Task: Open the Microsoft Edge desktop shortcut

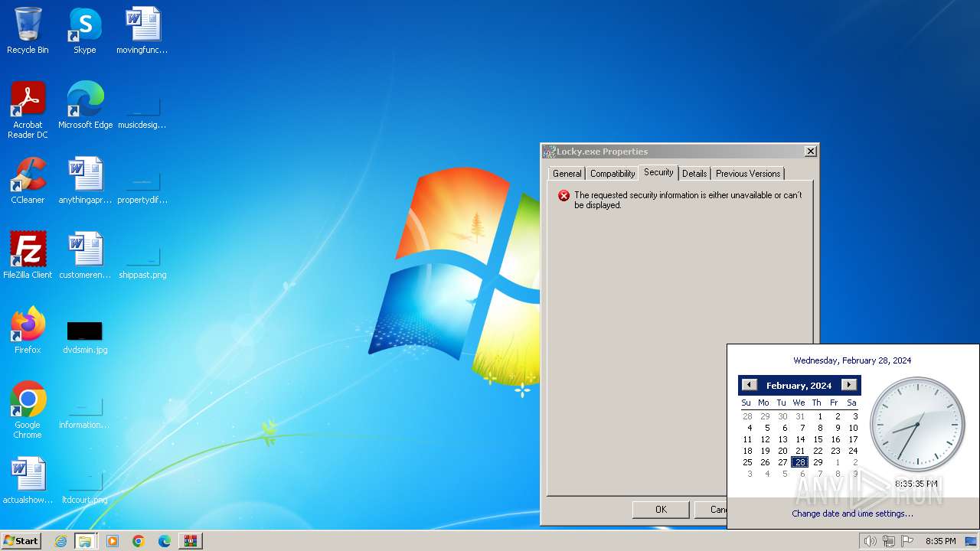Action: coord(85,105)
